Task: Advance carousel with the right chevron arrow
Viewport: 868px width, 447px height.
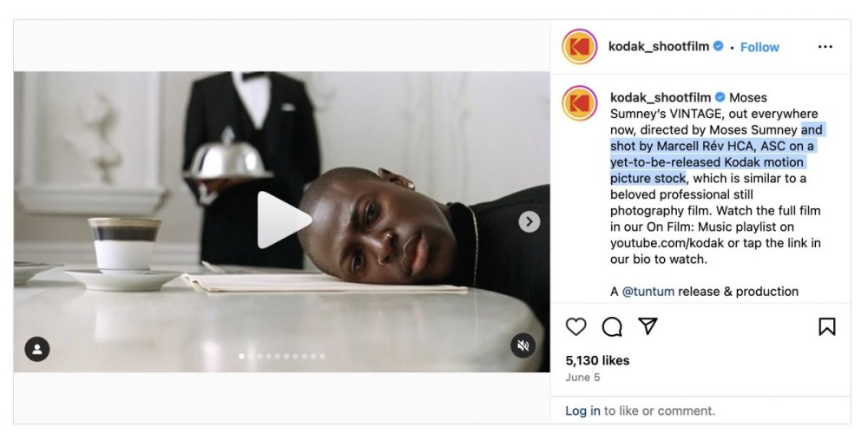Action: coord(529,222)
